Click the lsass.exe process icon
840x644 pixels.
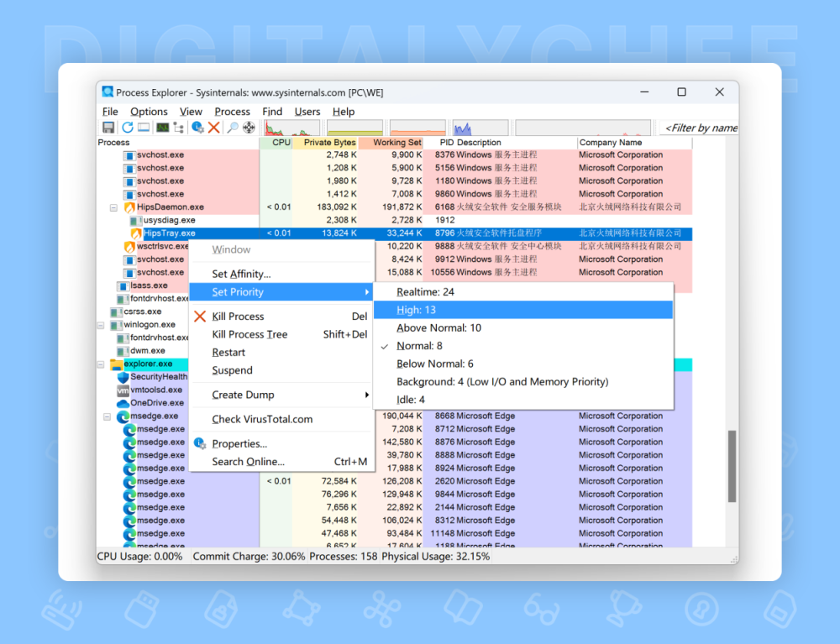(123, 285)
